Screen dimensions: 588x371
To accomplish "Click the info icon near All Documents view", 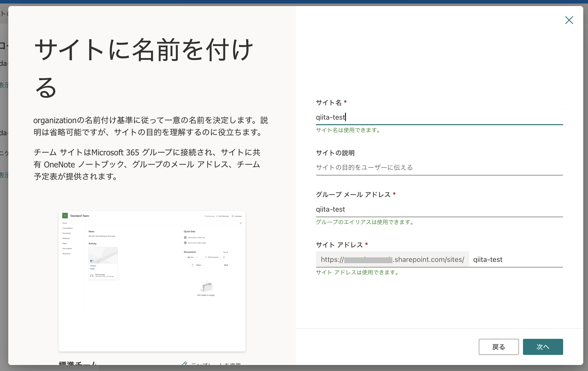I will (x=224, y=257).
